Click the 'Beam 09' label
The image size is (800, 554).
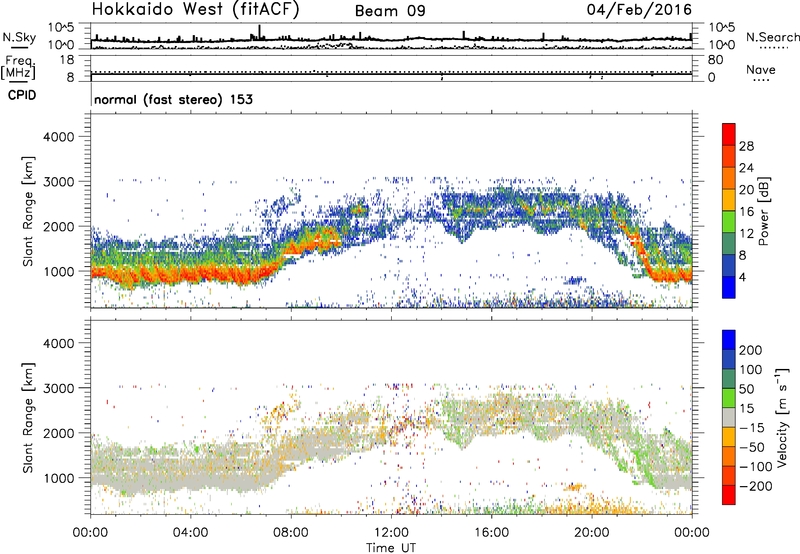pos(390,11)
